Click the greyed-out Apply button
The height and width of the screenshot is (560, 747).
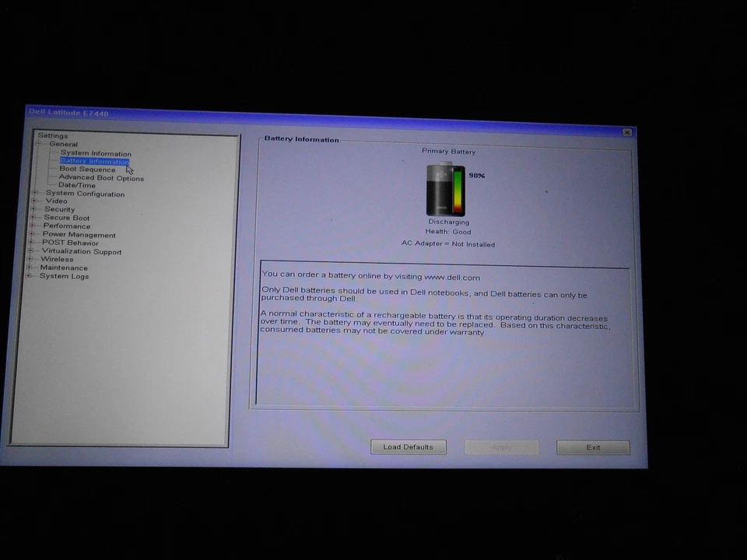tap(502, 447)
